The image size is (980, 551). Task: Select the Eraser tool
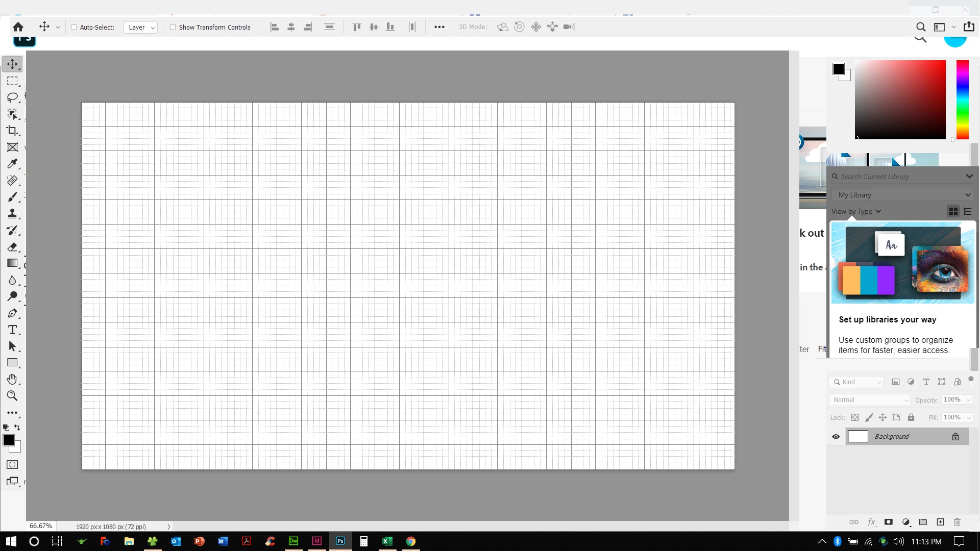tap(12, 247)
